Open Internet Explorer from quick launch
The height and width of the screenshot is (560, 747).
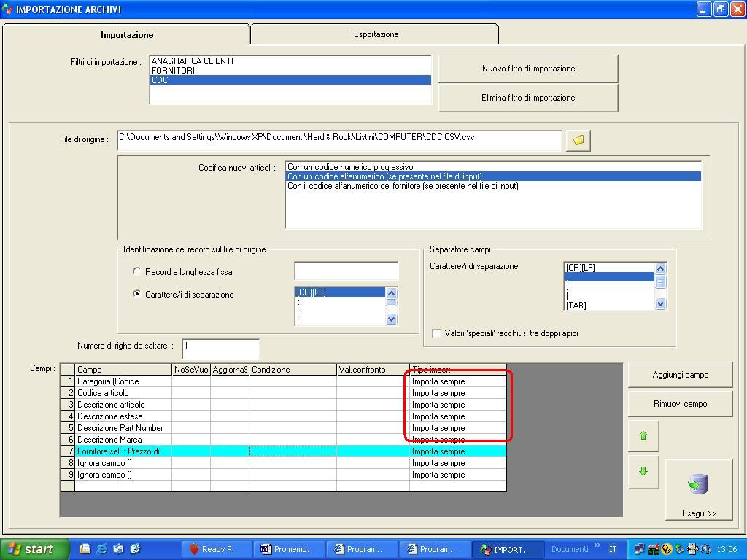(101, 549)
